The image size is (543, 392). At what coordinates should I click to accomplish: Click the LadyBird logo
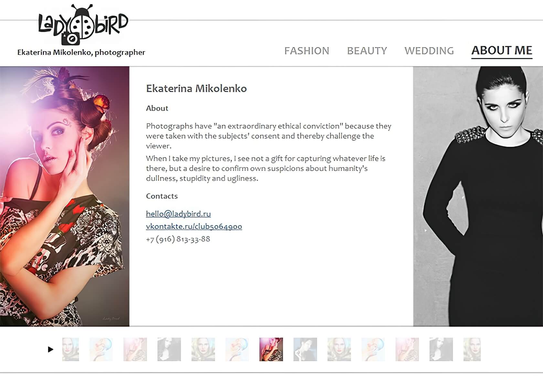point(83,25)
